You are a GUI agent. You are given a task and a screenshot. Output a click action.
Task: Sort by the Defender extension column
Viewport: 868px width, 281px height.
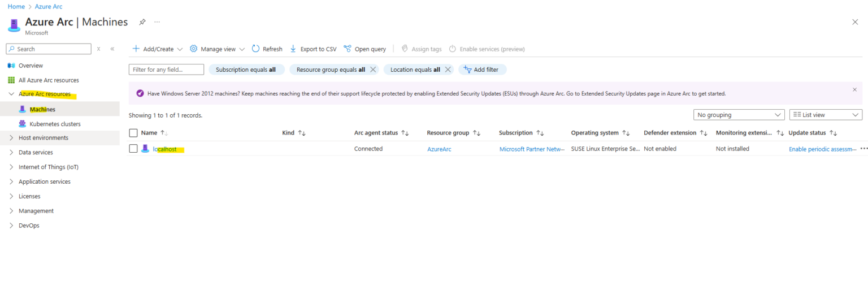675,133
